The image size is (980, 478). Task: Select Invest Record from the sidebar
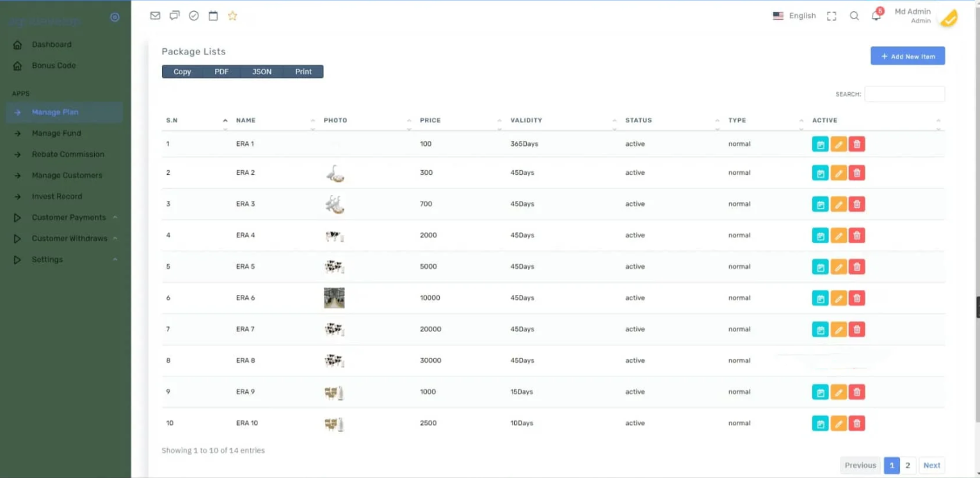coord(57,196)
